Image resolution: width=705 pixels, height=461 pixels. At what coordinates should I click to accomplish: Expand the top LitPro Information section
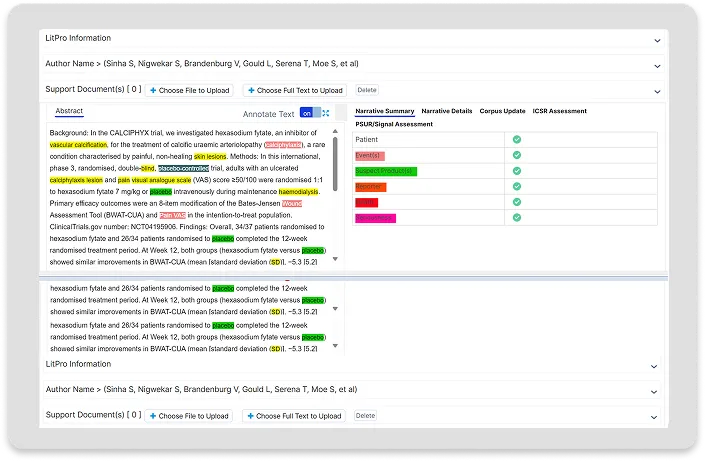657,40
